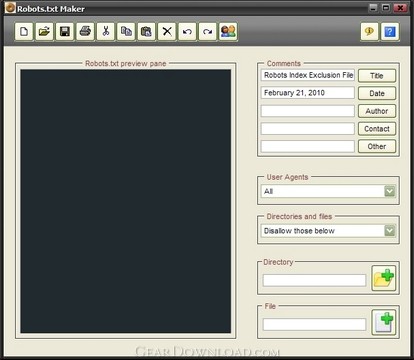This screenshot has height=360, width=414.
Task: Delete with the X toolbar icon
Action: point(167,32)
